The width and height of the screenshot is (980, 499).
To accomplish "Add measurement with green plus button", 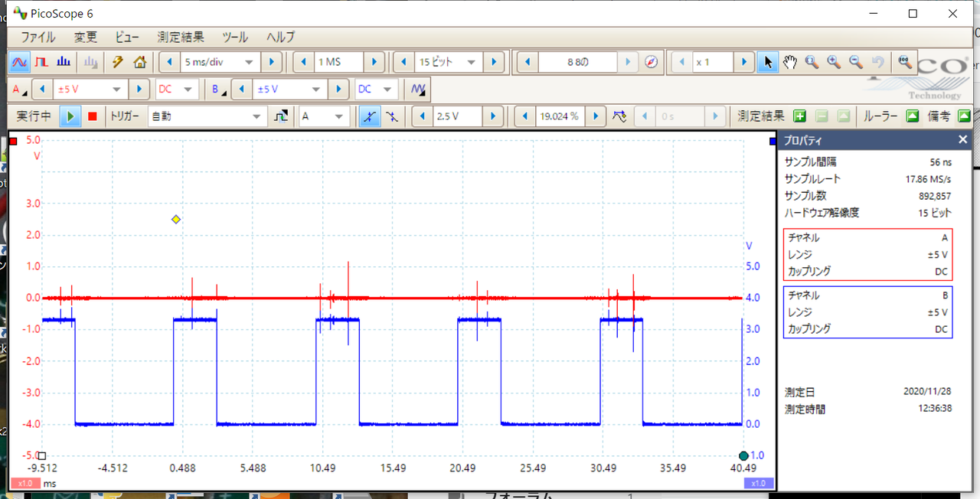I will point(799,116).
